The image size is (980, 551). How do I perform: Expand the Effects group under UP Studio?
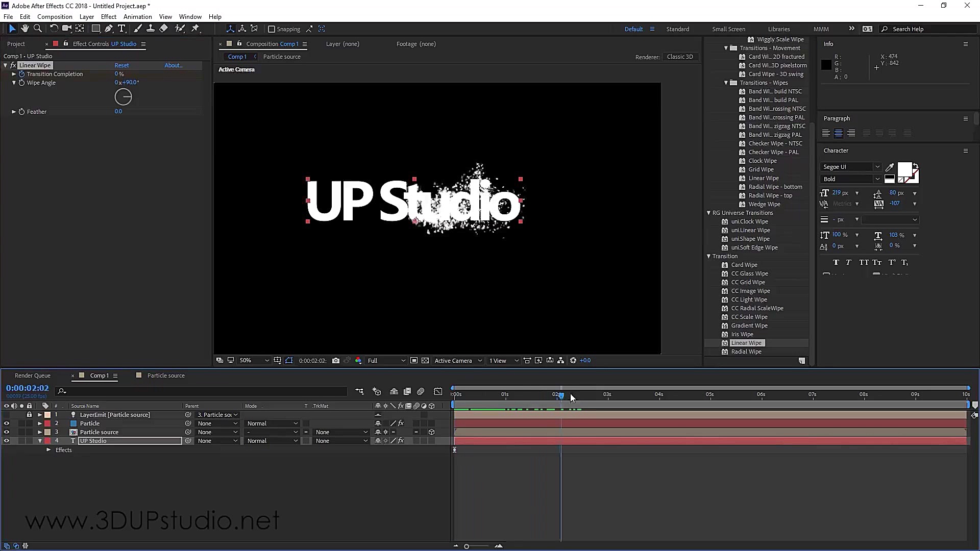tap(48, 450)
